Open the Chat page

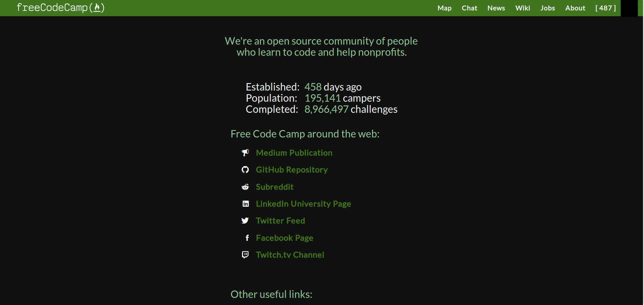469,8
